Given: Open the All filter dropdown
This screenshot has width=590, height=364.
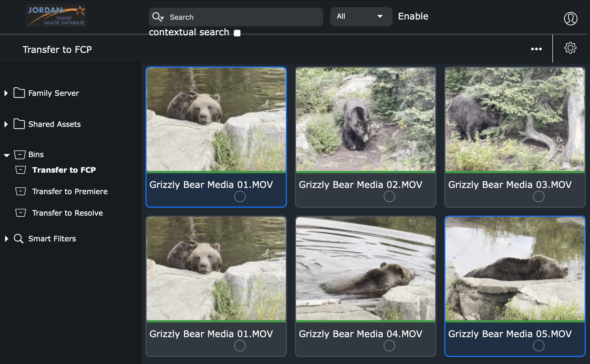Looking at the screenshot, I should 361,16.
